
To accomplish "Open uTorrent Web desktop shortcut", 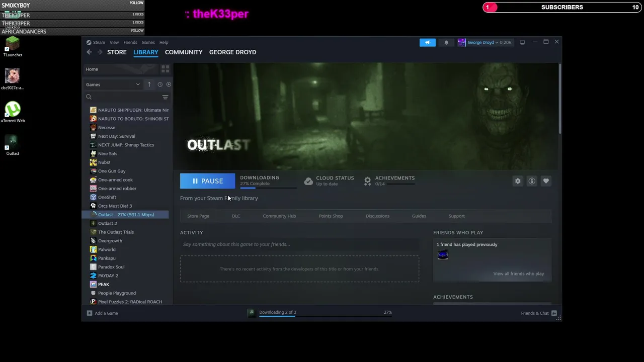I will tap(13, 112).
